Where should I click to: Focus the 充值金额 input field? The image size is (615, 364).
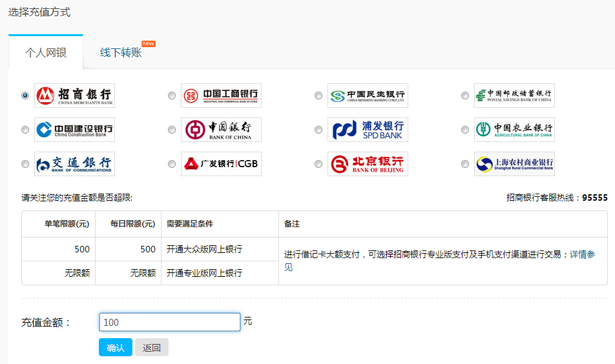[169, 322]
